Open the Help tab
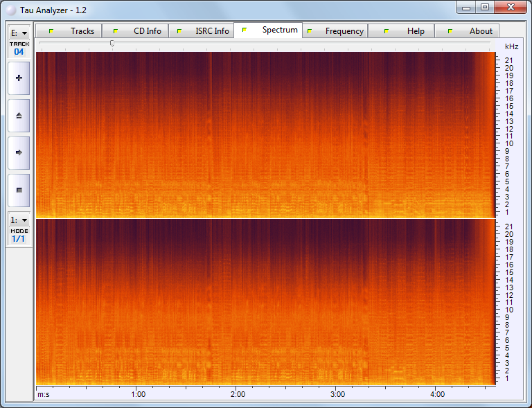The width and height of the screenshot is (532, 408). tap(416, 31)
